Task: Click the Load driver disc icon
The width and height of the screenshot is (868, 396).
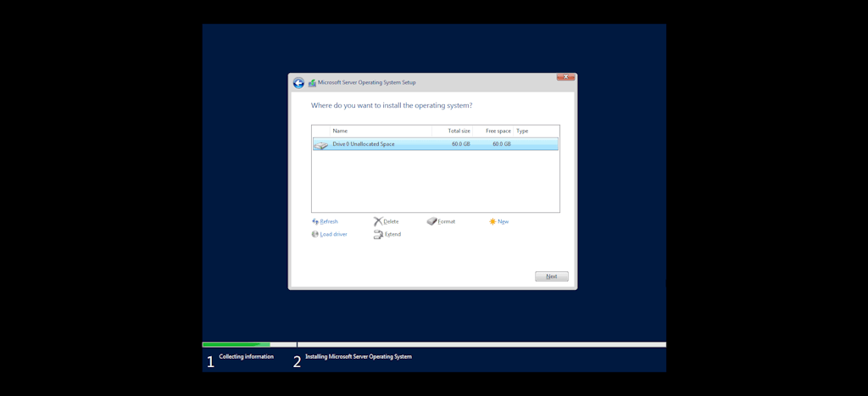Action: [x=315, y=234]
